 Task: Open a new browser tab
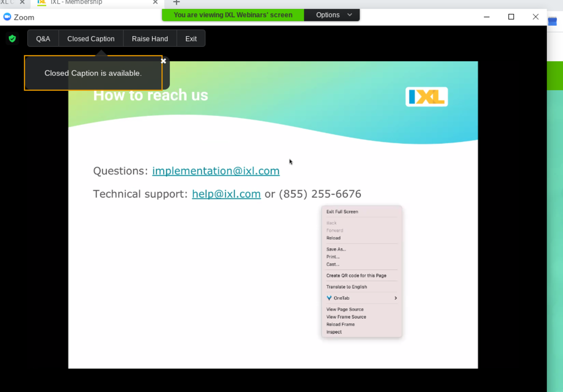176,3
